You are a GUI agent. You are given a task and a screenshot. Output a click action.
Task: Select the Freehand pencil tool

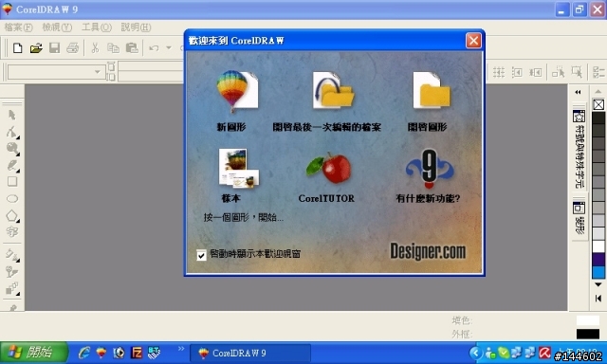12,166
